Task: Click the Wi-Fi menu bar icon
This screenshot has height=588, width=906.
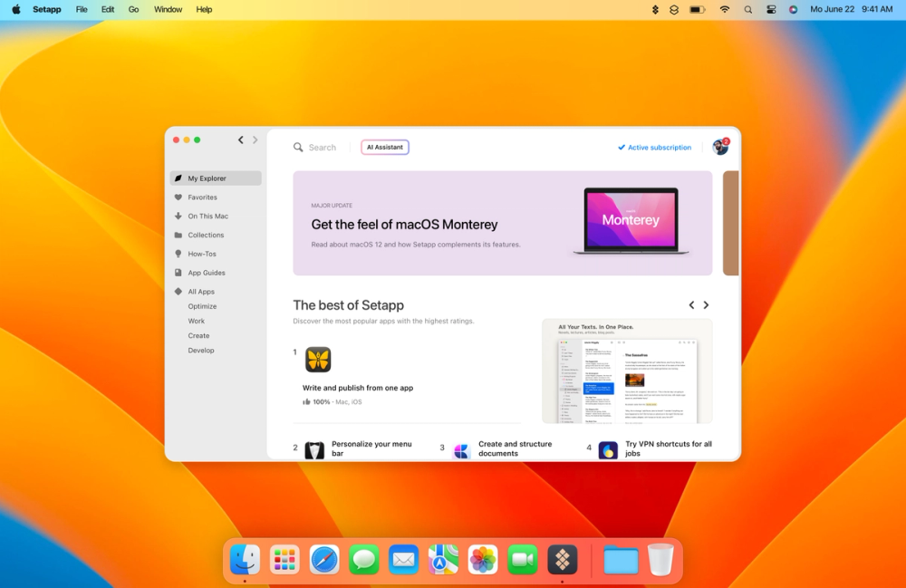Action: (x=724, y=9)
